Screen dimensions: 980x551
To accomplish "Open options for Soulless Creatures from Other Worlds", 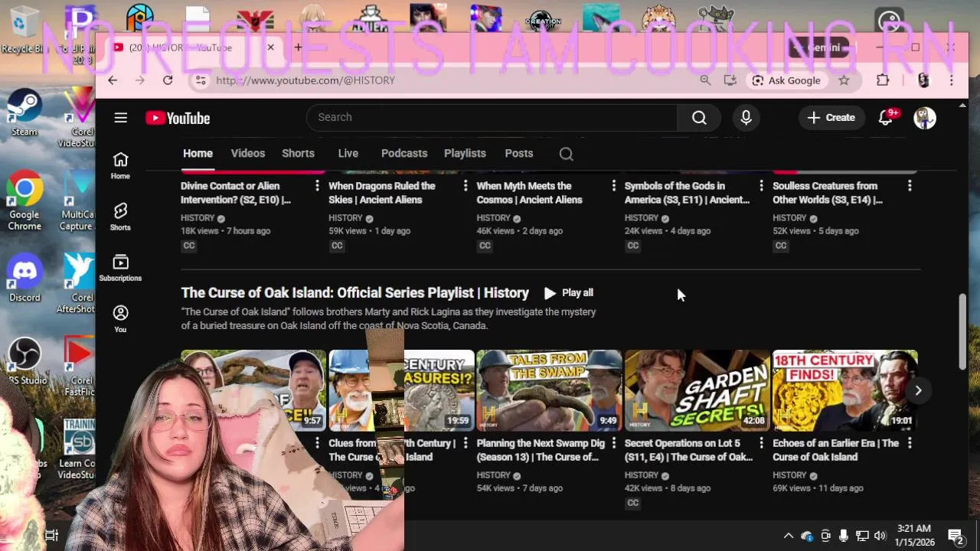I will pyautogui.click(x=910, y=186).
